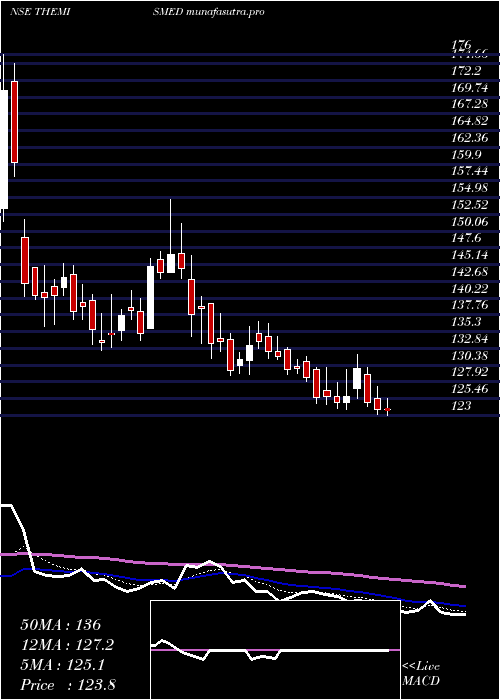
Task: Click the Price : 123.8 value
Action: (x=68, y=685)
